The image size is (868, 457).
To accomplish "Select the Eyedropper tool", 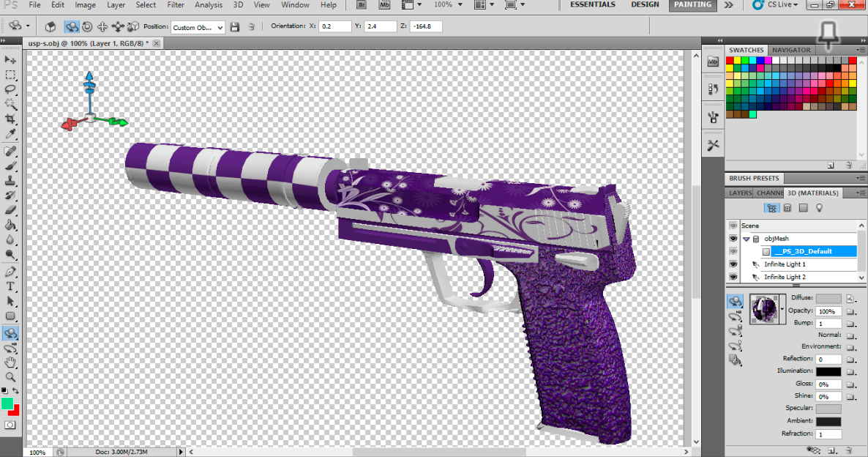I will pos(10,133).
